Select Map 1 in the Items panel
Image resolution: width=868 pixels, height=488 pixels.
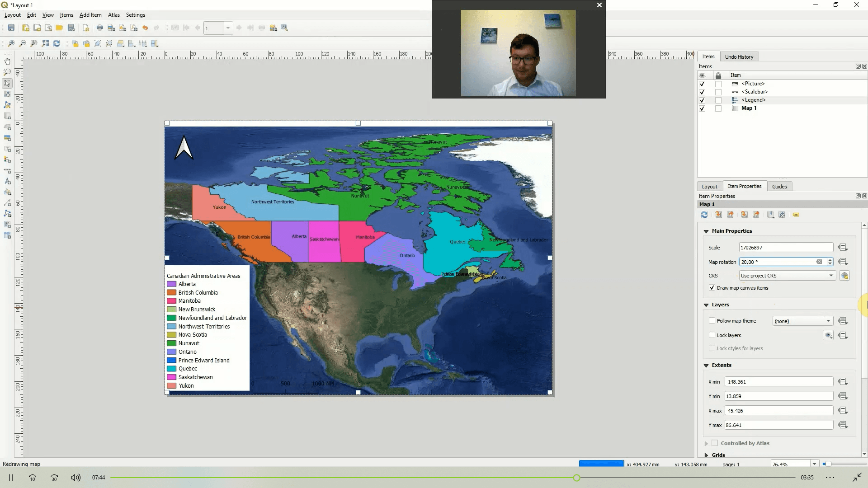click(x=748, y=108)
